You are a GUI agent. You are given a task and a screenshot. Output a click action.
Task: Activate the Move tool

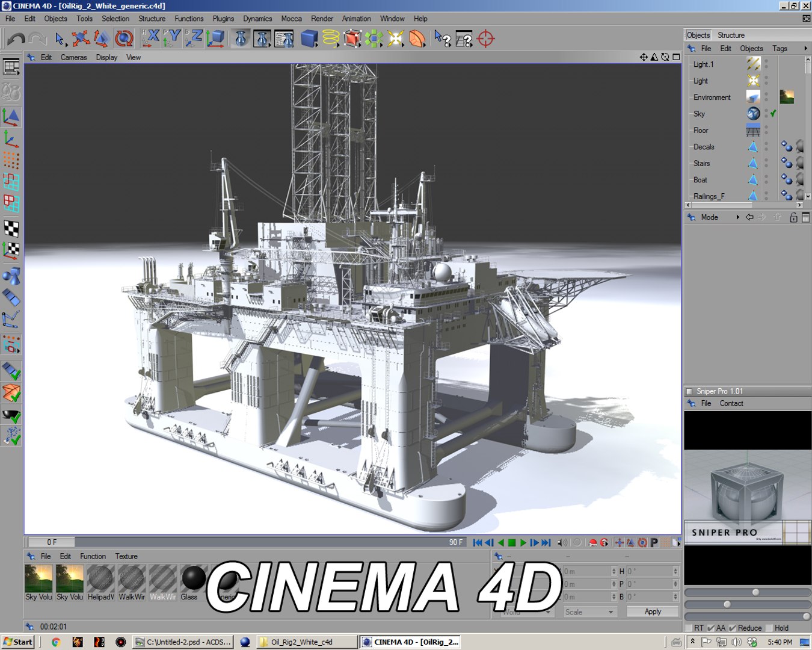tap(81, 39)
